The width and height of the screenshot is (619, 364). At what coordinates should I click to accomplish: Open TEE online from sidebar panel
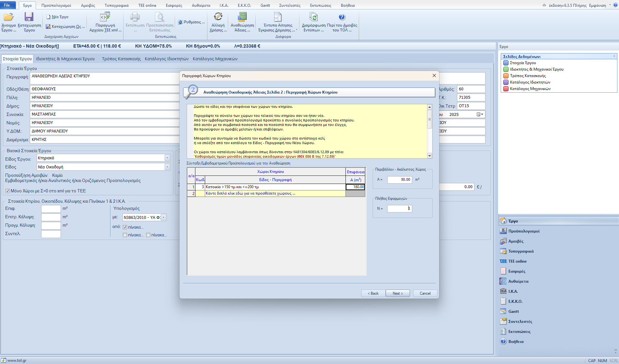(517, 261)
